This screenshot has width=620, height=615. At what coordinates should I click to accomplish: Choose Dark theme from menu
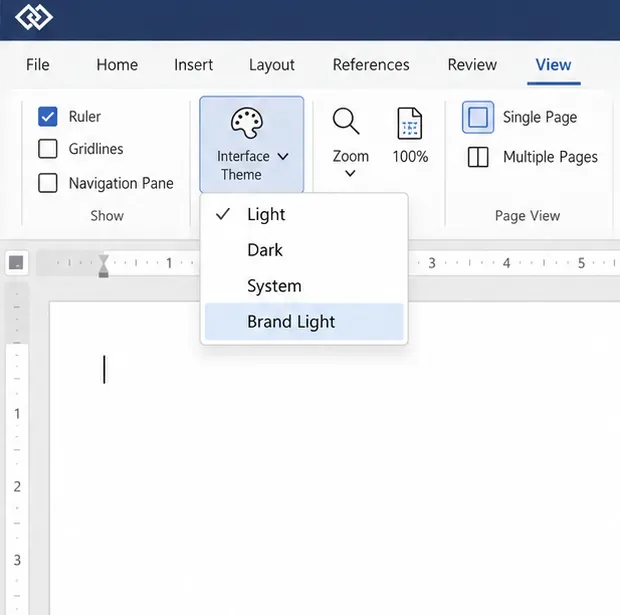pos(304,250)
